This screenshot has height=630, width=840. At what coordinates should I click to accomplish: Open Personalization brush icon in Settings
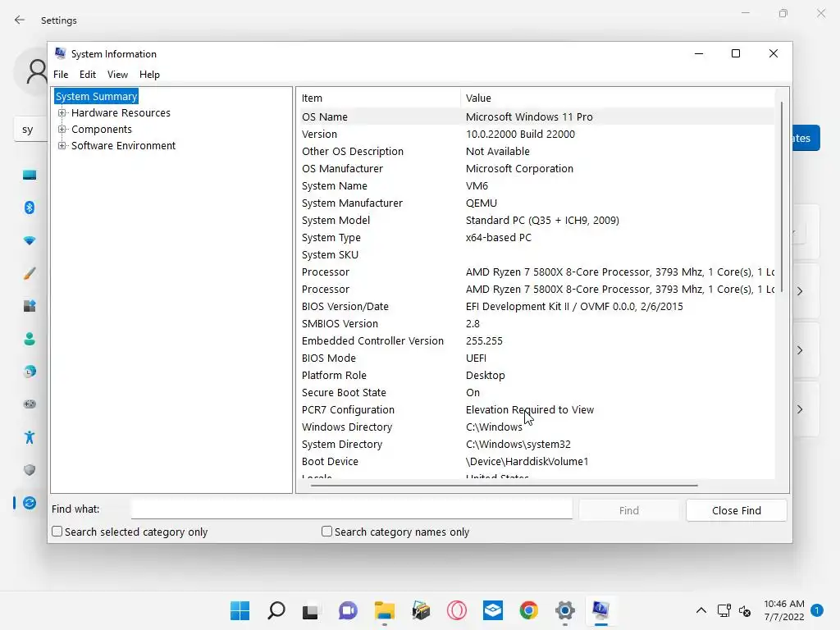pos(30,273)
